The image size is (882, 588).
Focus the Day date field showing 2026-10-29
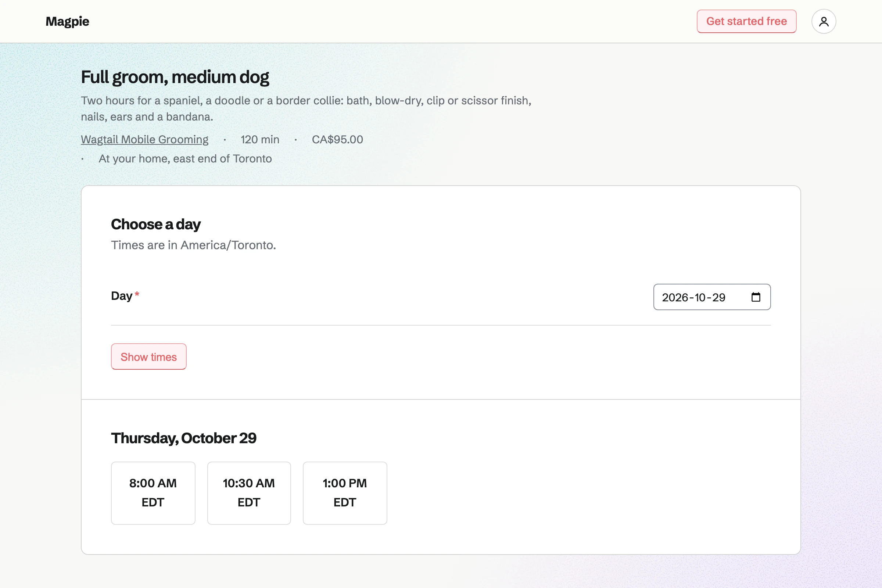[712, 297]
